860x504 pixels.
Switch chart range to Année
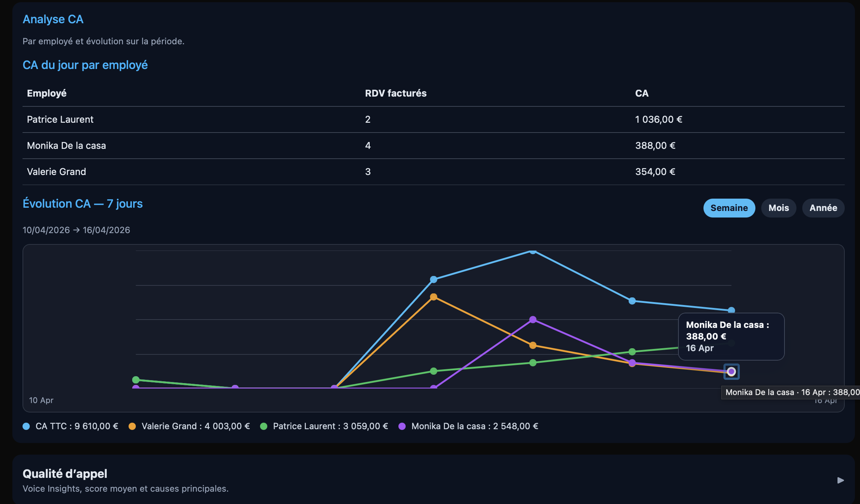point(823,208)
